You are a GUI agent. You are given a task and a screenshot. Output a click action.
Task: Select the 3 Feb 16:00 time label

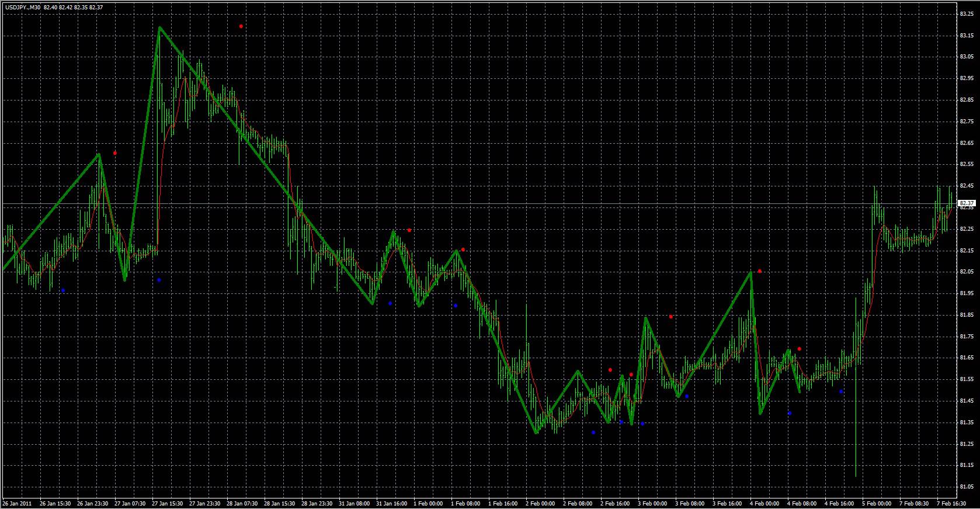[728, 503]
